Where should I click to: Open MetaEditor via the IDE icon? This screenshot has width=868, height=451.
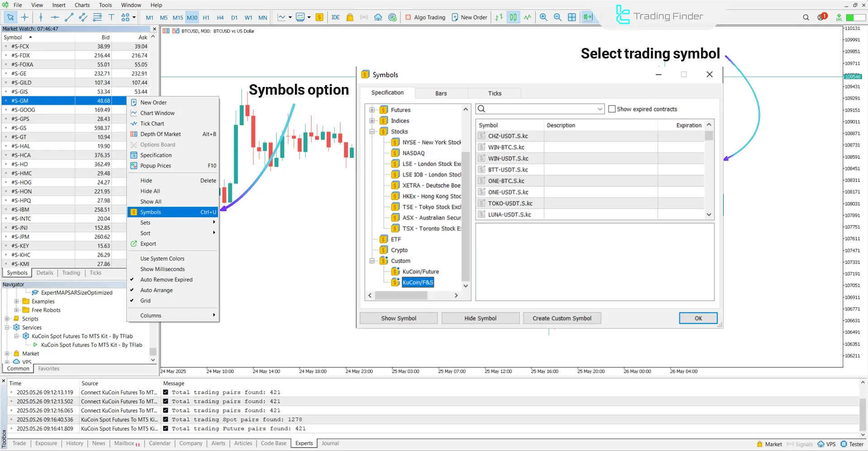(x=336, y=17)
